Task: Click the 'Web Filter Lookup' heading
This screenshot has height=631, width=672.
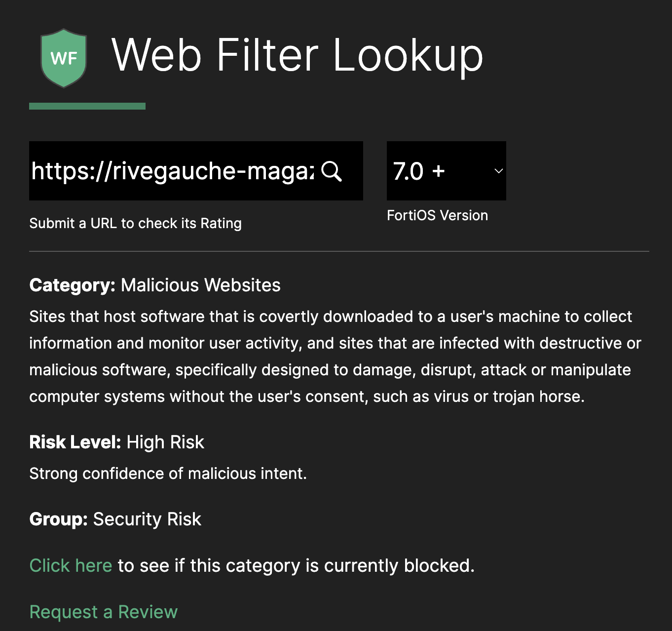Action: click(x=297, y=55)
